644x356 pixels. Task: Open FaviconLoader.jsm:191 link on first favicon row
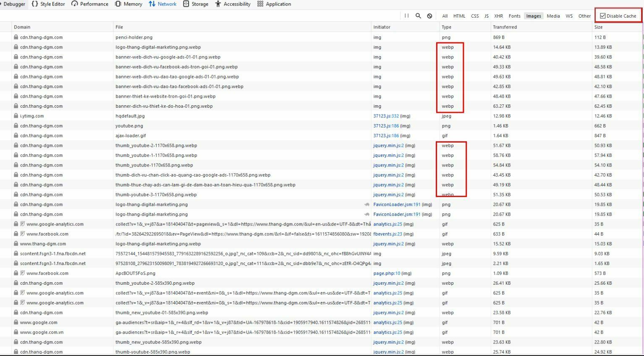397,205
